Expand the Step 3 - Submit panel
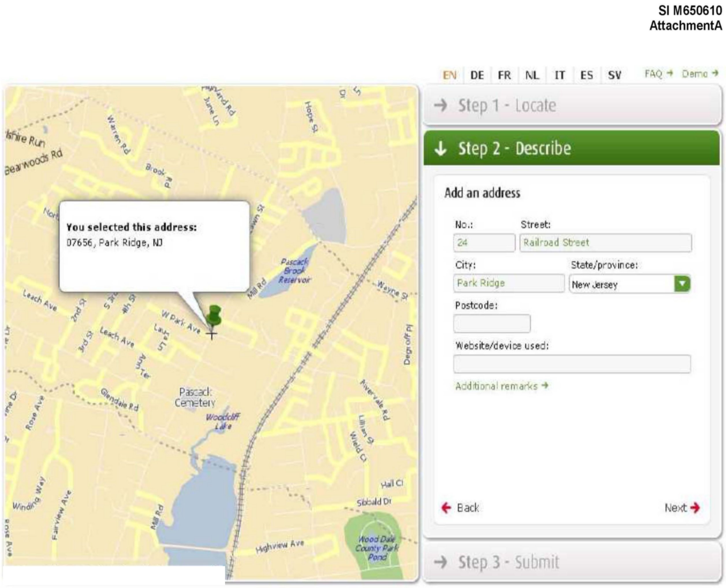726x588 pixels. (x=508, y=562)
